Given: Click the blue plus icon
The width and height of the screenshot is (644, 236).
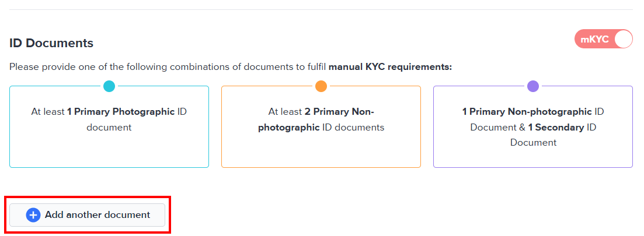Looking at the screenshot, I should (33, 215).
